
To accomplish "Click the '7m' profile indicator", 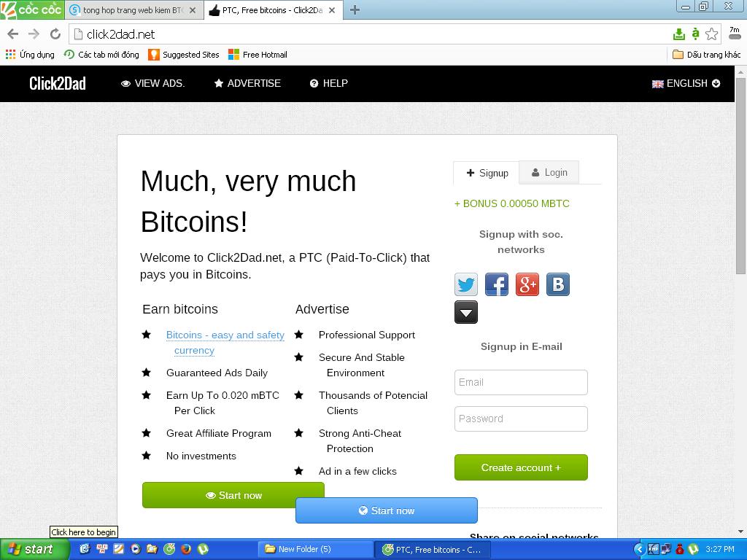I will tap(735, 34).
